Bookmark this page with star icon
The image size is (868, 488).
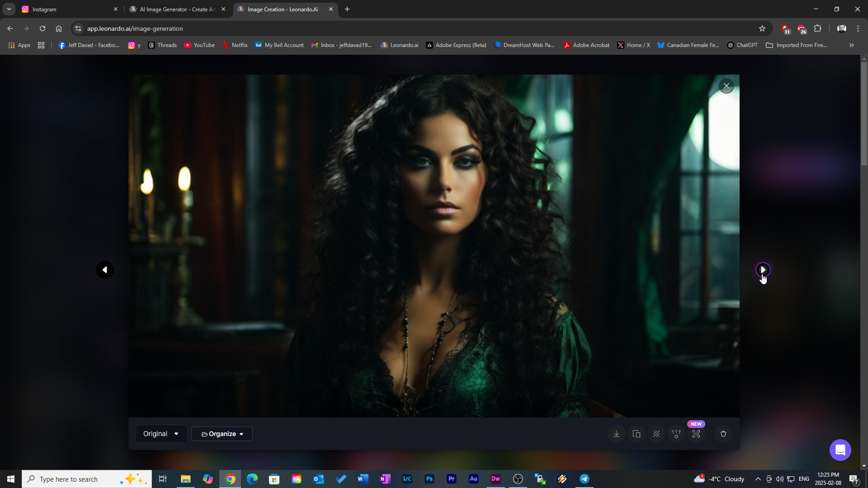(762, 28)
